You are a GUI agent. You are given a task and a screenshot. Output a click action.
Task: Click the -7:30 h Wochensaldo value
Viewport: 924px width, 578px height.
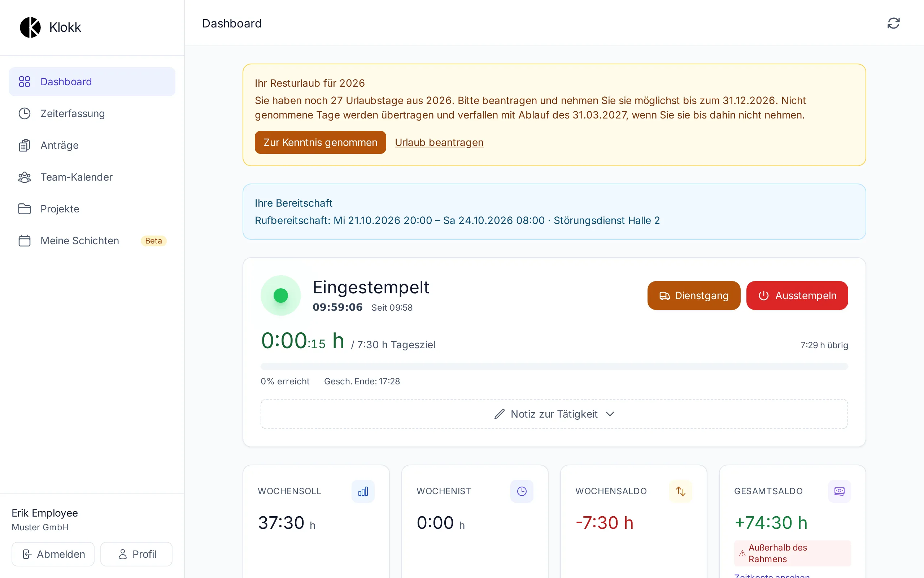(605, 523)
